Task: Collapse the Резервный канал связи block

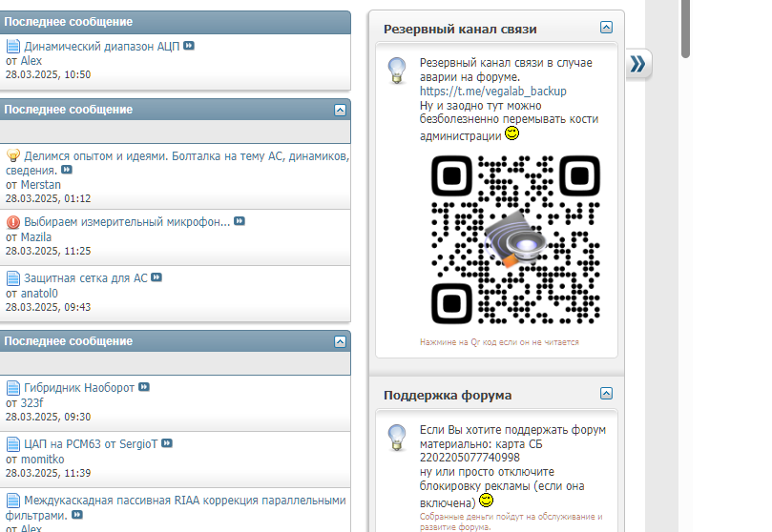Action: (607, 27)
